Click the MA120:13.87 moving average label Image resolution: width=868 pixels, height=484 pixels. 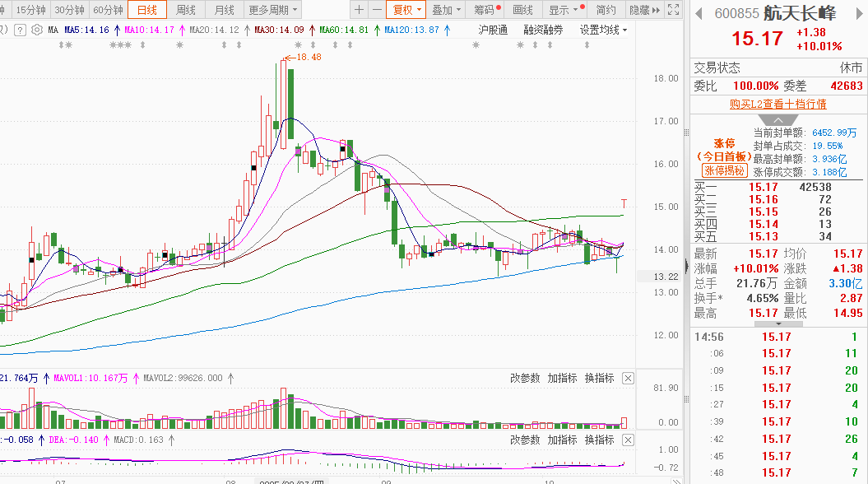pos(411,30)
